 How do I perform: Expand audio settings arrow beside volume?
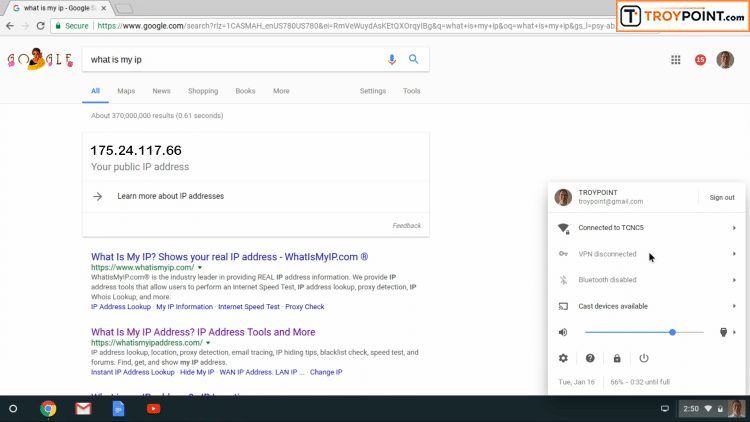click(x=734, y=332)
